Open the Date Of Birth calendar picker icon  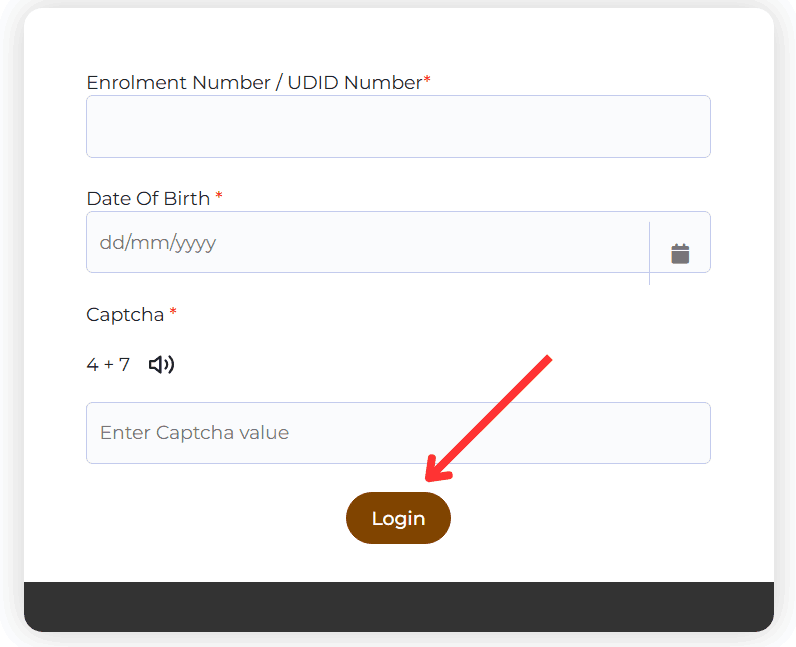[x=680, y=253]
